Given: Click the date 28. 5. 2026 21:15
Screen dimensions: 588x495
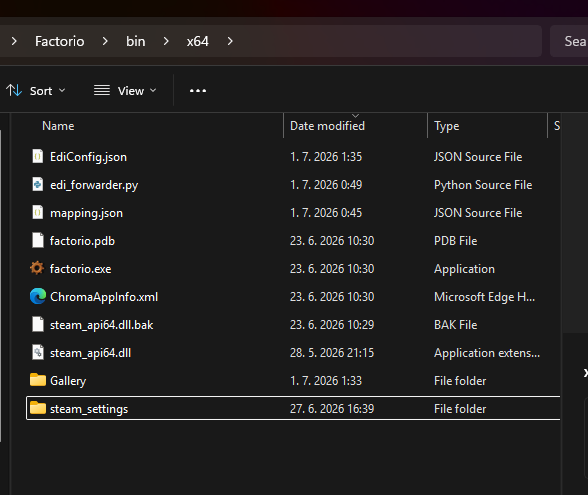Looking at the screenshot, I should [x=332, y=353].
